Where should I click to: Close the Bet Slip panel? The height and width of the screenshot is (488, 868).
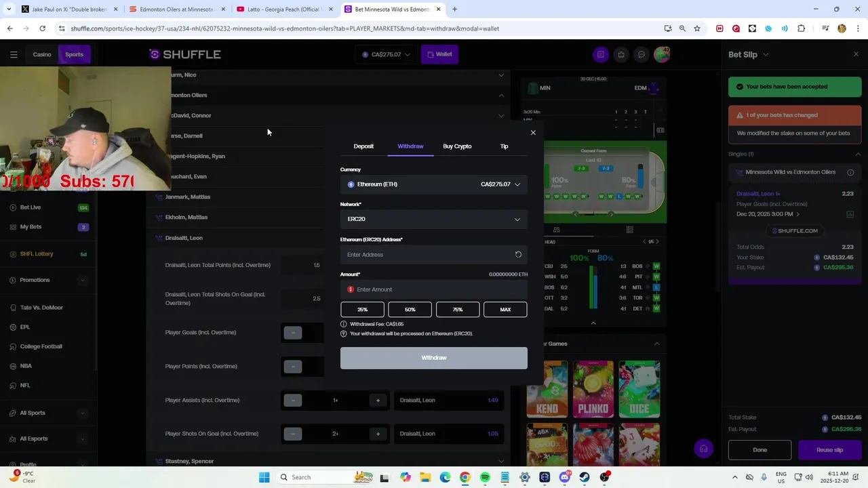(856, 54)
